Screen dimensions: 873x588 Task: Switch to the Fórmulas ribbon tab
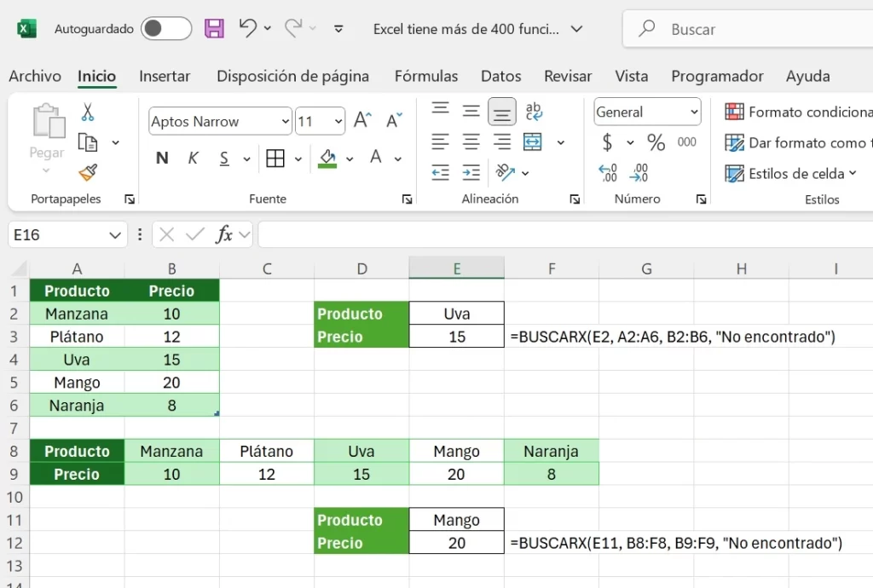426,76
